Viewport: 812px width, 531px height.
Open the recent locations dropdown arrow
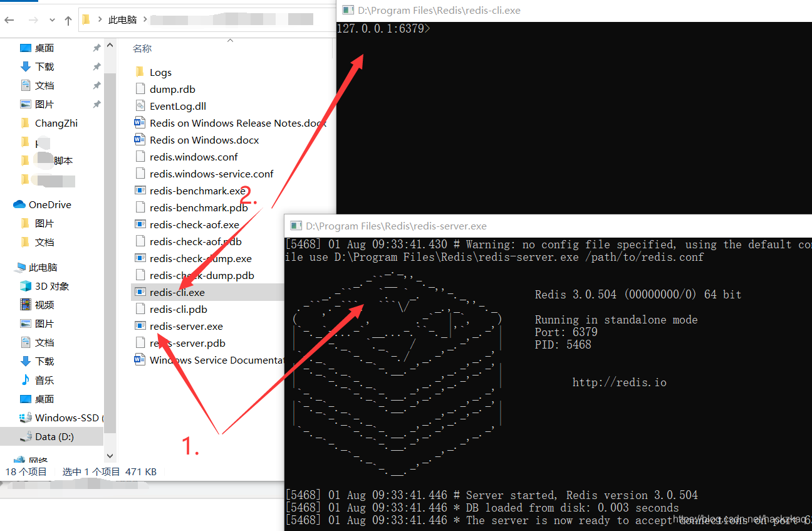pyautogui.click(x=52, y=21)
